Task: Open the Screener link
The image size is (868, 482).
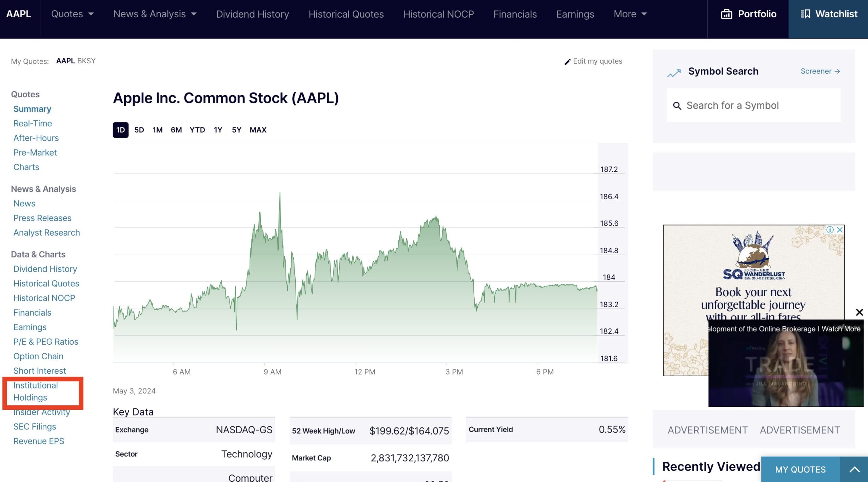Action: 820,71
